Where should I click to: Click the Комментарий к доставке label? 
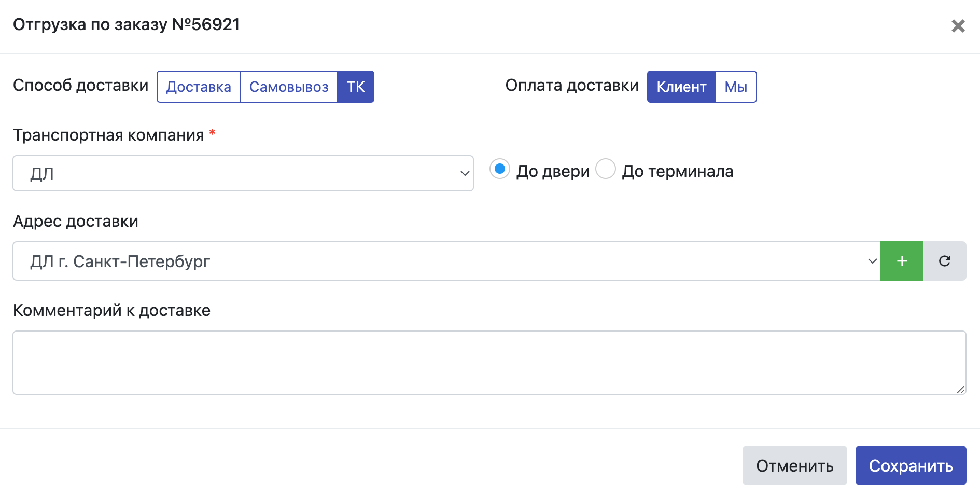tap(111, 310)
